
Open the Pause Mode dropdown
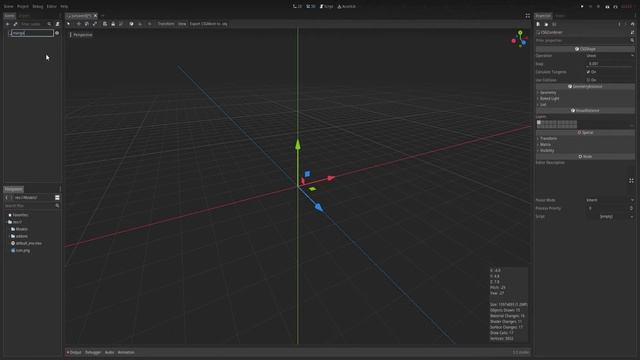(610, 200)
